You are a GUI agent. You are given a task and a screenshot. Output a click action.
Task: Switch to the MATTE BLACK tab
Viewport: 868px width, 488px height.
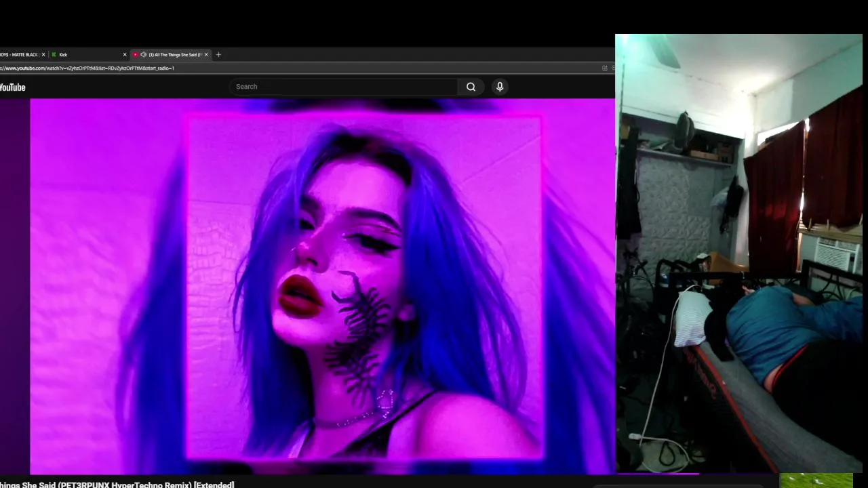[x=23, y=54]
